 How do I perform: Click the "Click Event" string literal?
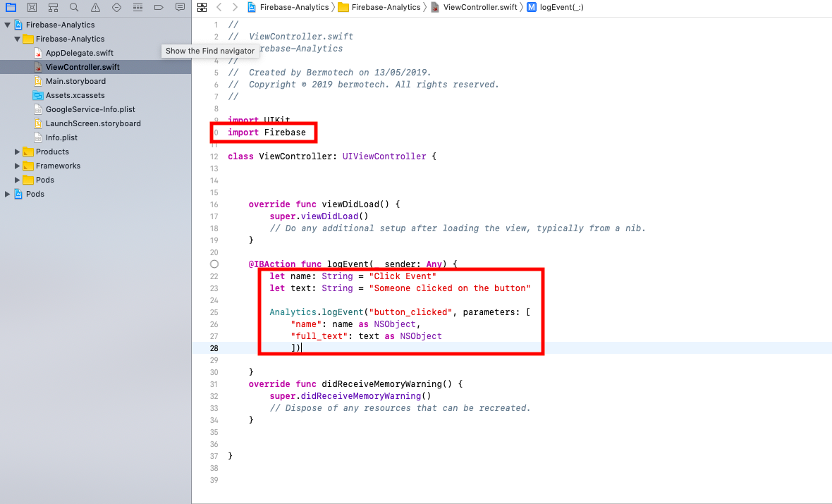coord(403,276)
